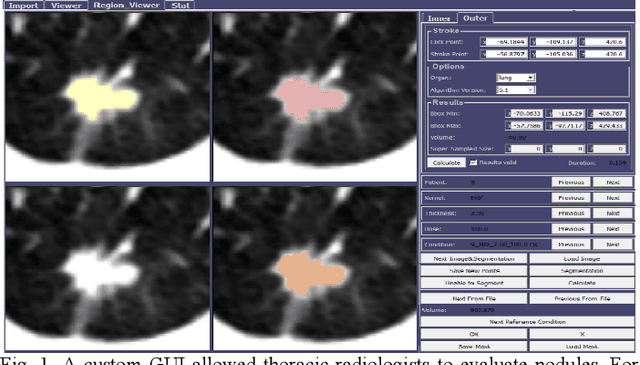
Task: Click Next Image&Segmentation button
Action: pos(474,259)
